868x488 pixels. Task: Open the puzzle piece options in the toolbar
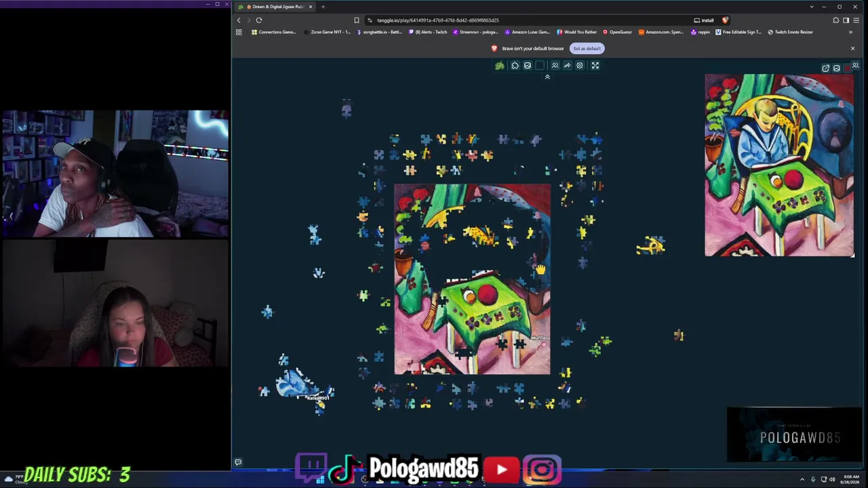pos(515,66)
